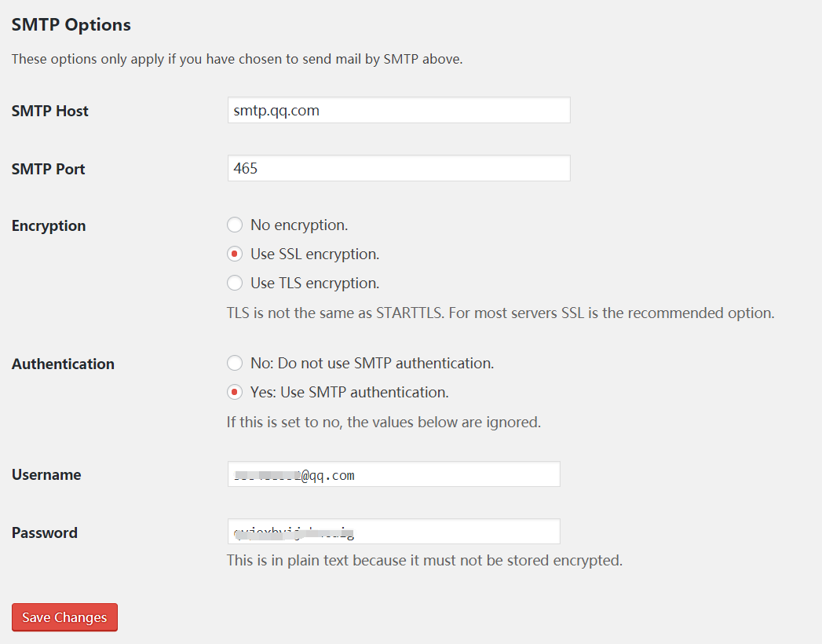Click the Username field with the qq.com address
Viewport: 822px width, 644px height.
(x=393, y=474)
